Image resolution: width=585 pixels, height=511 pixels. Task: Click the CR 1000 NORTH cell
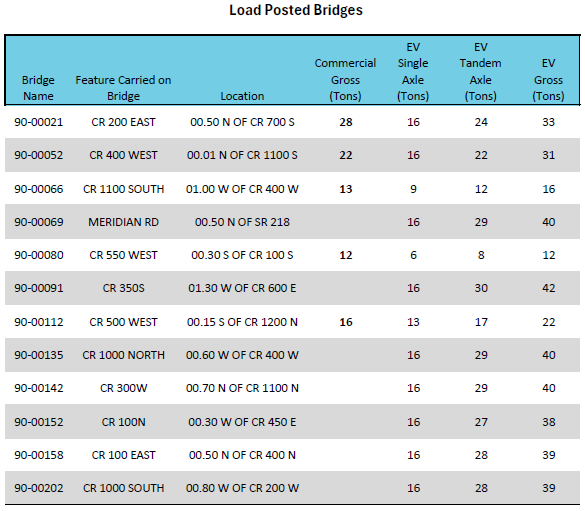pos(123,355)
